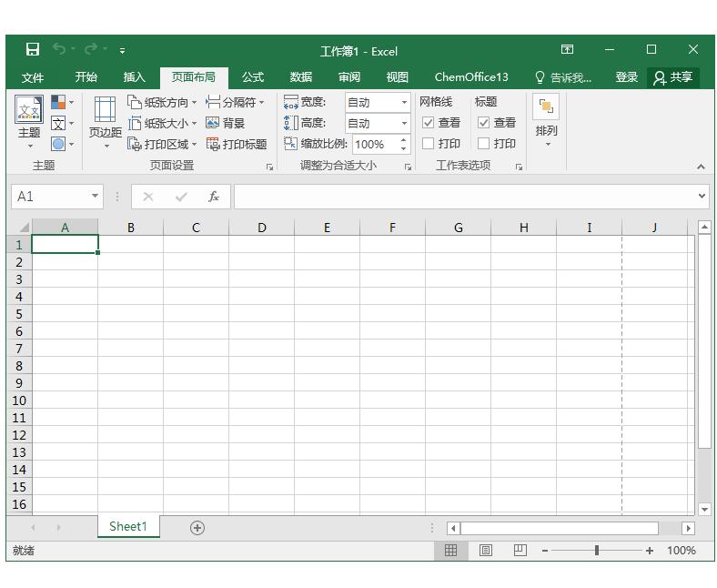Click the zoom slider handle

(596, 550)
